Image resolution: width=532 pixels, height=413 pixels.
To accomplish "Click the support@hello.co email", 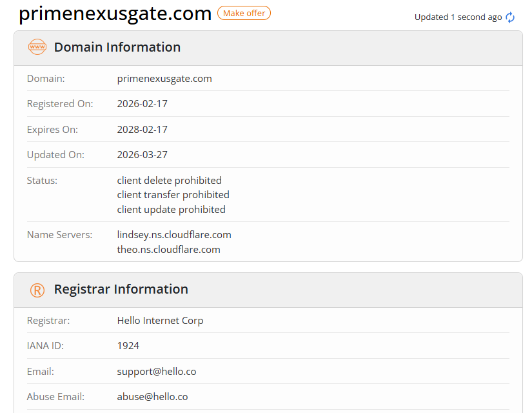I will coord(157,372).
